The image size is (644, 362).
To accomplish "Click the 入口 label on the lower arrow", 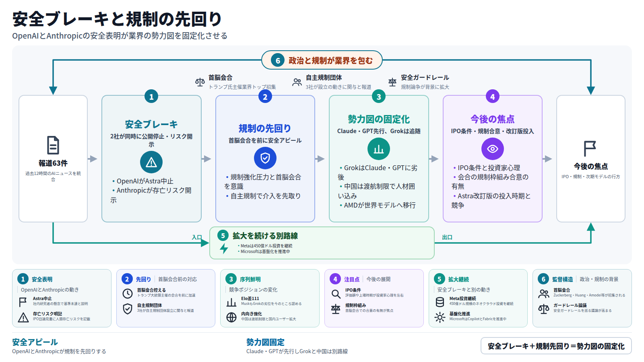I will click(x=197, y=237).
